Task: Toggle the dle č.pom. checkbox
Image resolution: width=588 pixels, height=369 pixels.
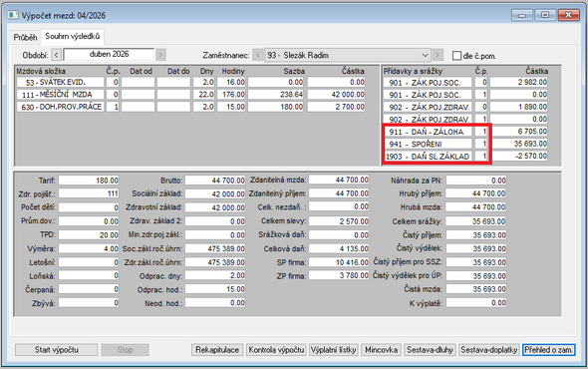Action: pos(456,56)
